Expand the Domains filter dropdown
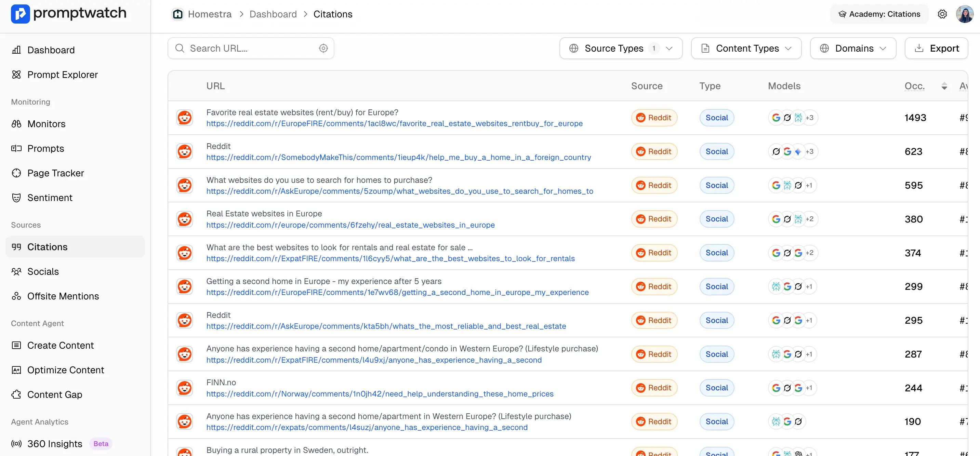Viewport: 980px width, 456px height. pyautogui.click(x=853, y=48)
